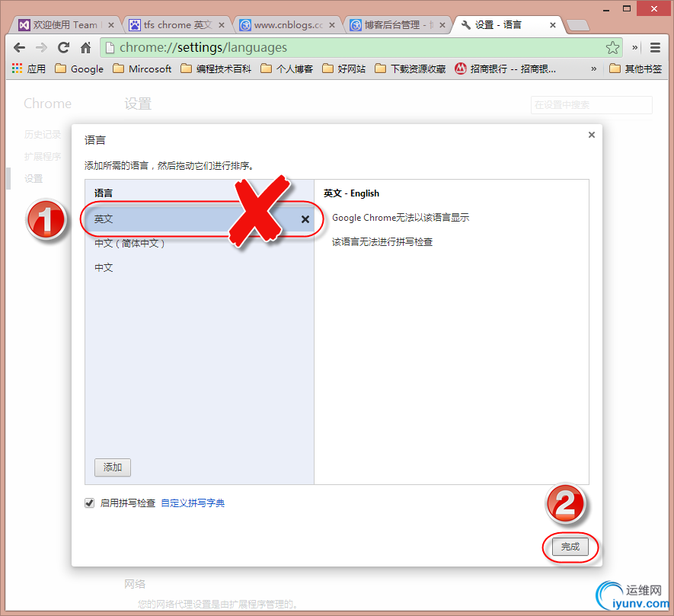Close the 博客后台管理 tab
This screenshot has height=616, width=674.
(x=442, y=25)
